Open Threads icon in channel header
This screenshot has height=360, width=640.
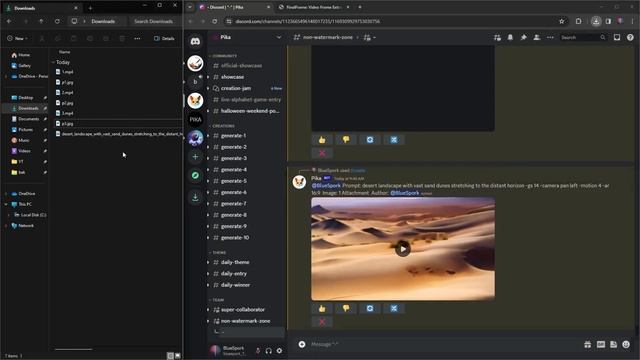pyautogui.click(x=497, y=38)
